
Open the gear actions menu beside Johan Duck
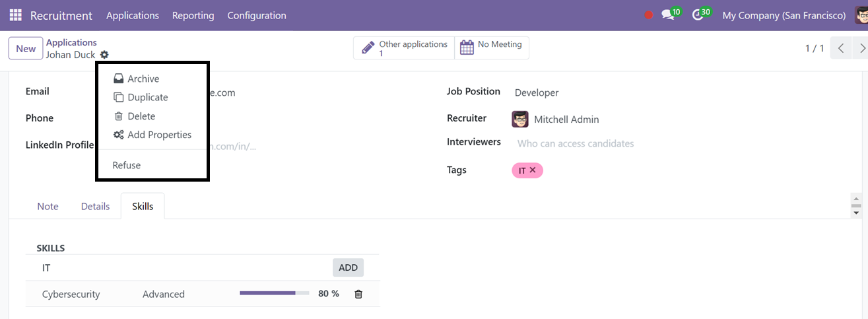point(104,55)
